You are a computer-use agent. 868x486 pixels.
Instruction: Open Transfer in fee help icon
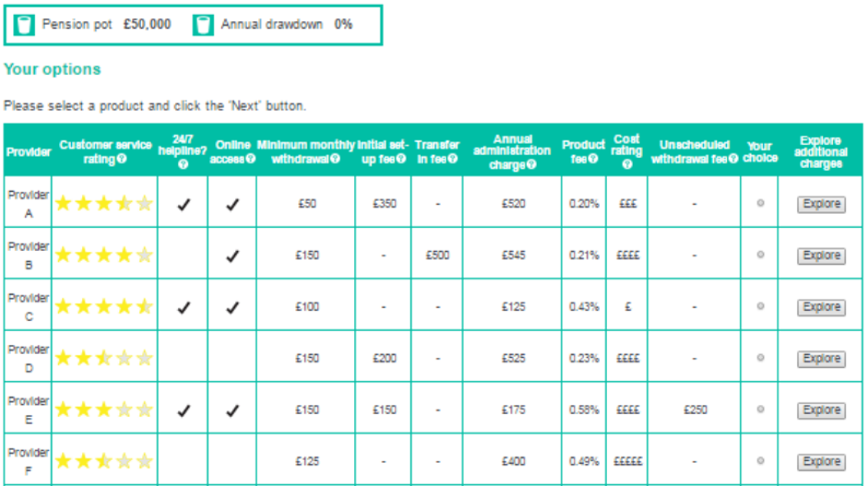(453, 159)
